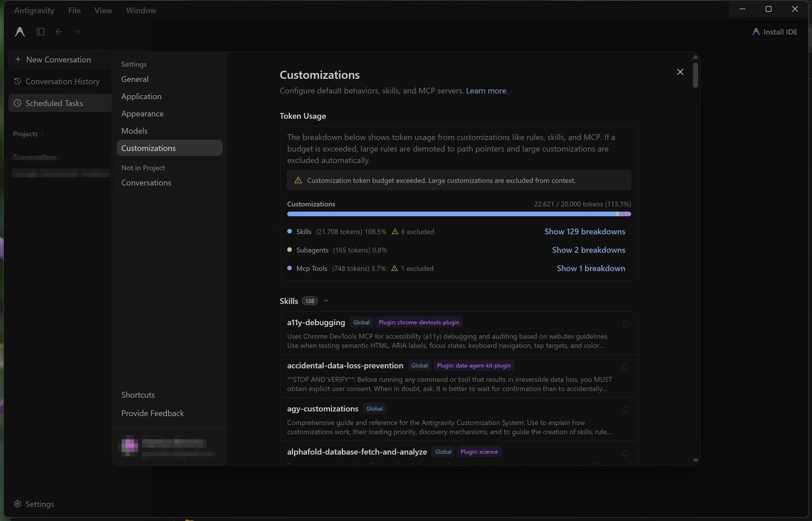The width and height of the screenshot is (812, 521).
Task: Open Shortcuts in settings sidebar
Action: 138,395
